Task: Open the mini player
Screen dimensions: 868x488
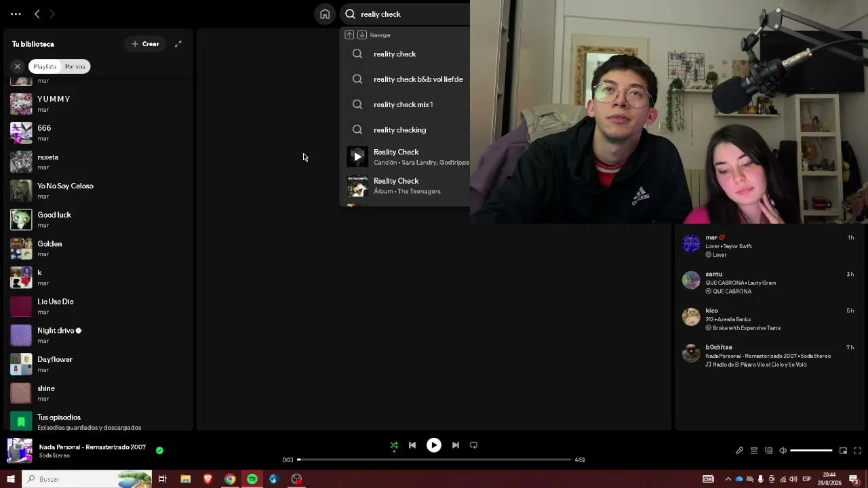Action: (843, 451)
